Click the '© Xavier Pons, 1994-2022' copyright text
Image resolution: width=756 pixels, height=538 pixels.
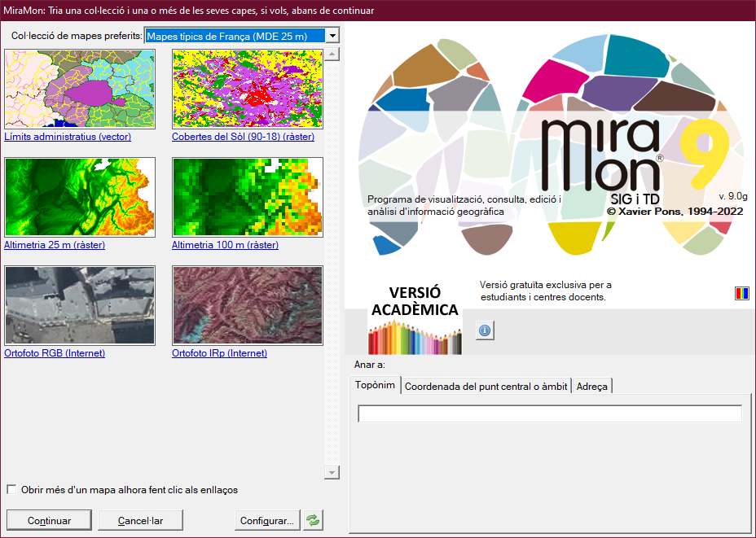[675, 212]
